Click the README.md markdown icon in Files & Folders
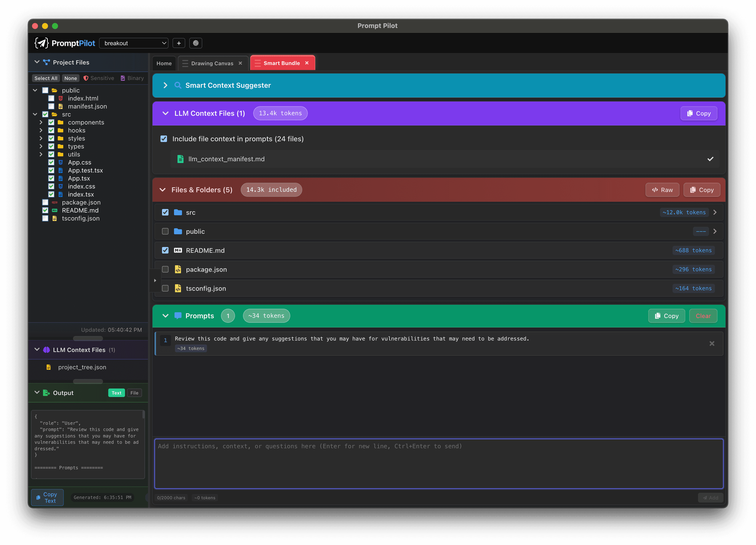The width and height of the screenshot is (756, 545). pyautogui.click(x=178, y=250)
